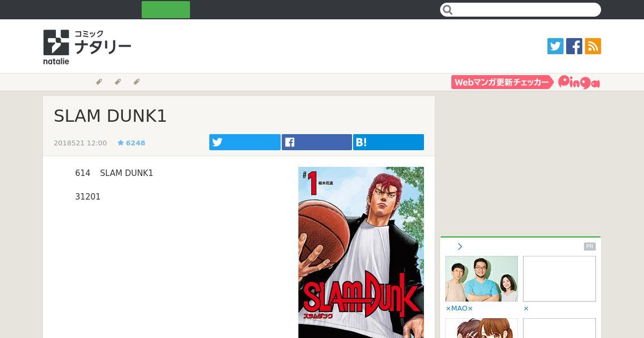This screenshot has width=644, height=338.
Task: Open the Twitter icon in the header
Action: (x=555, y=46)
